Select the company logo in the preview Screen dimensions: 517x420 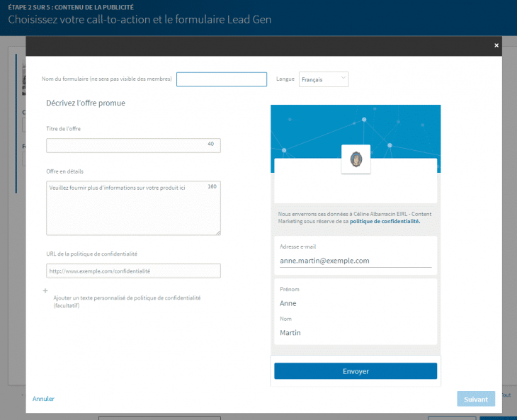click(x=356, y=159)
